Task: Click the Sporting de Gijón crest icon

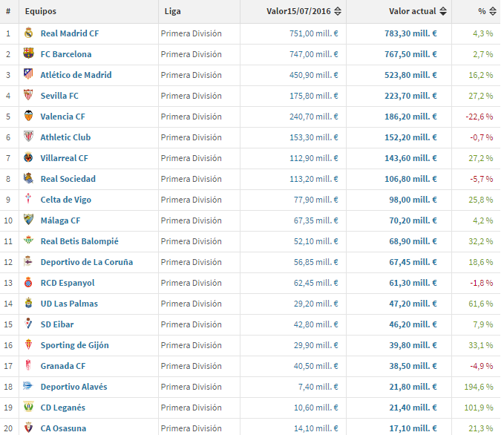Action: [x=29, y=344]
